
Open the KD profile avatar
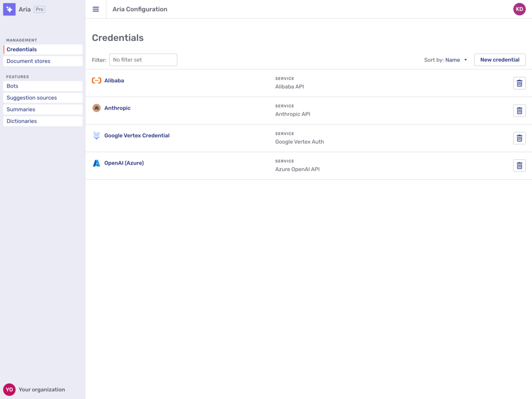(x=519, y=9)
